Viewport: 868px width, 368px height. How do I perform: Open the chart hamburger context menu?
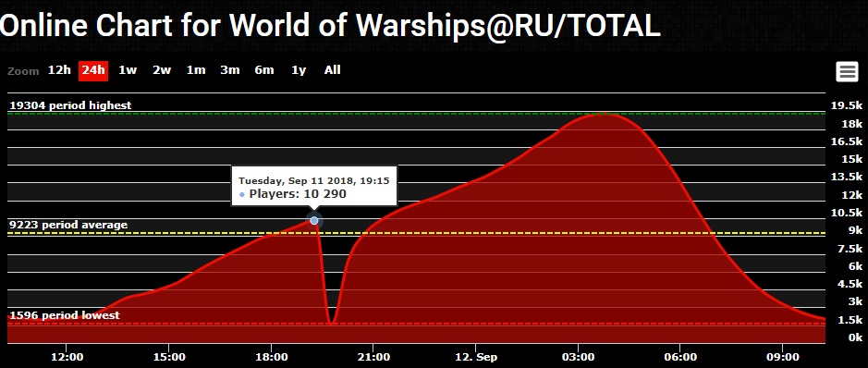point(847,72)
